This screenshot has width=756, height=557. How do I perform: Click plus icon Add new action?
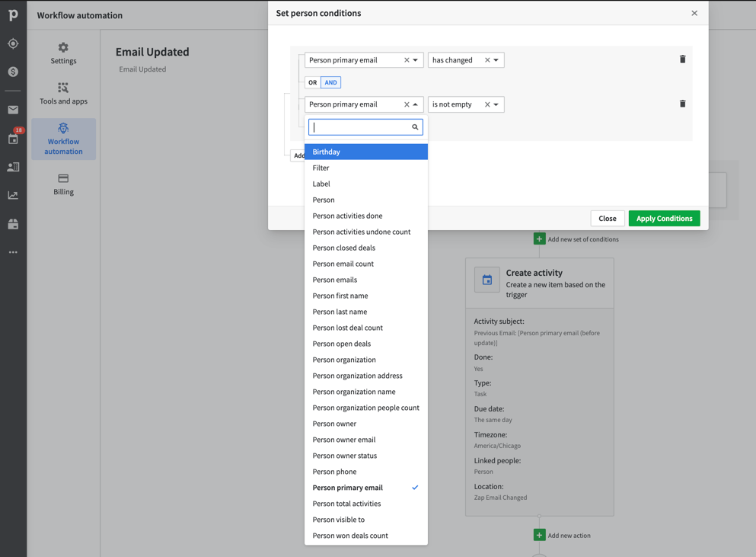click(539, 535)
